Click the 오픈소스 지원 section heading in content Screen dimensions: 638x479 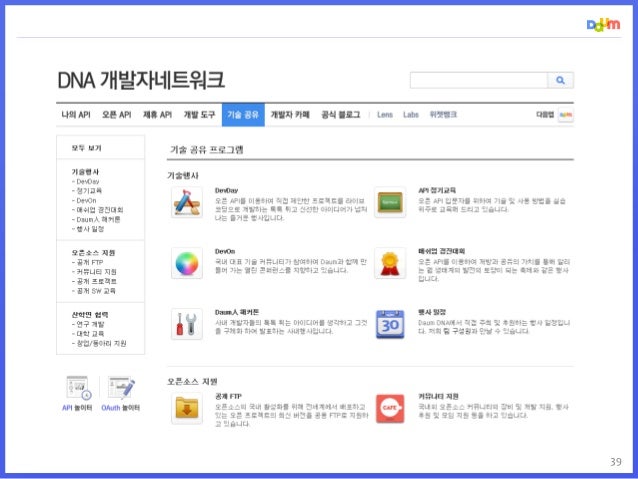pos(192,381)
